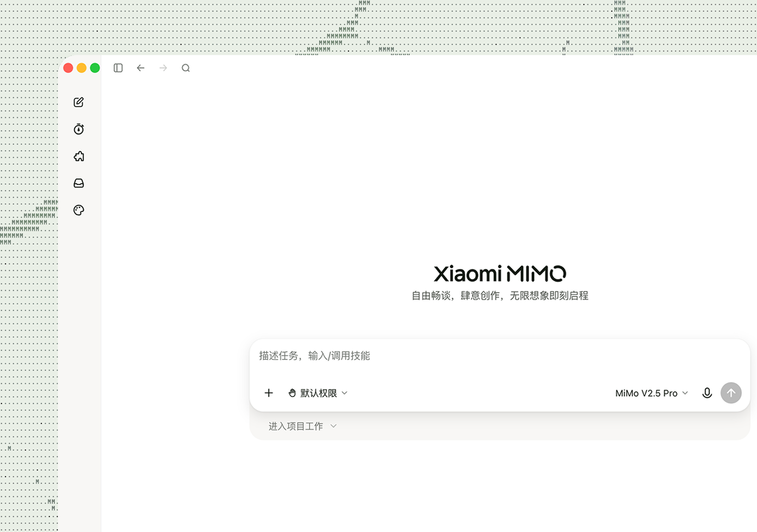Focus the 描述任务 input field
757x532 pixels.
[x=500, y=356]
